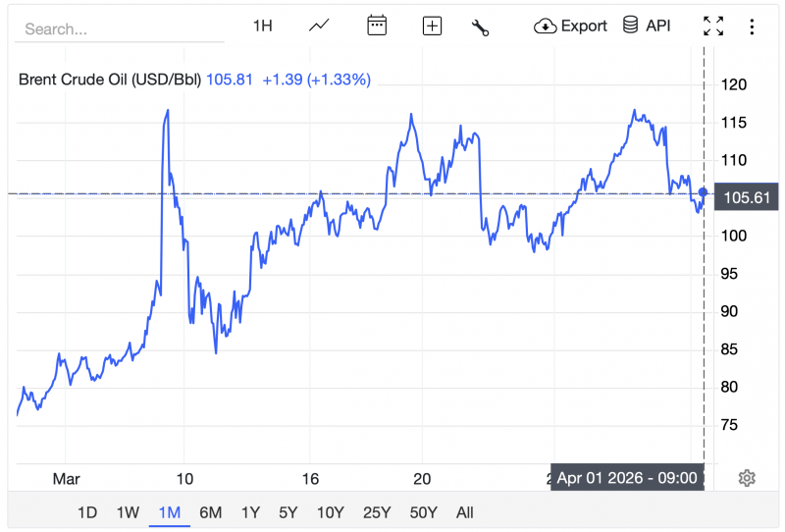Click the Export cloud button
The width and height of the screenshot is (785, 532).
[571, 26]
